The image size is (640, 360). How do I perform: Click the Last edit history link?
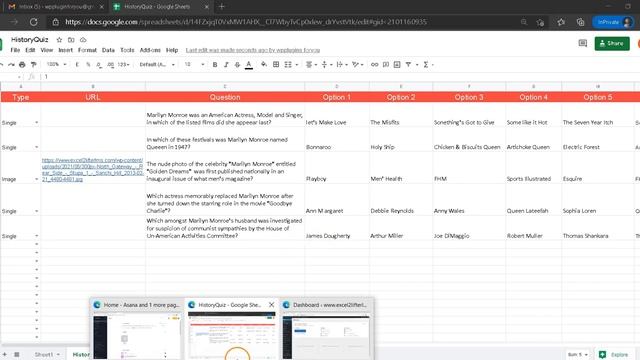[253, 50]
